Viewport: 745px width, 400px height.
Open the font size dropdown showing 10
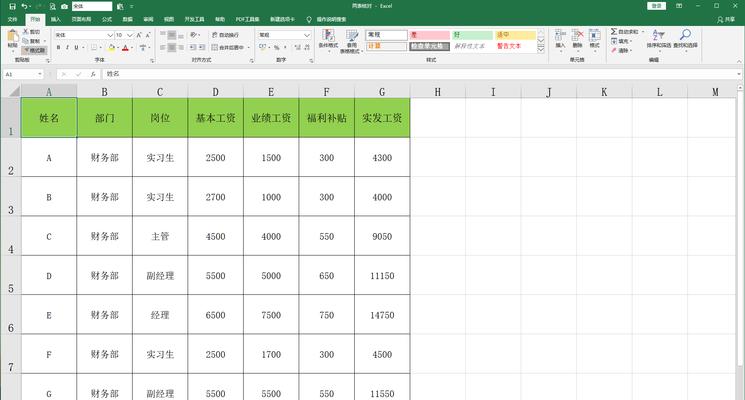[130, 35]
